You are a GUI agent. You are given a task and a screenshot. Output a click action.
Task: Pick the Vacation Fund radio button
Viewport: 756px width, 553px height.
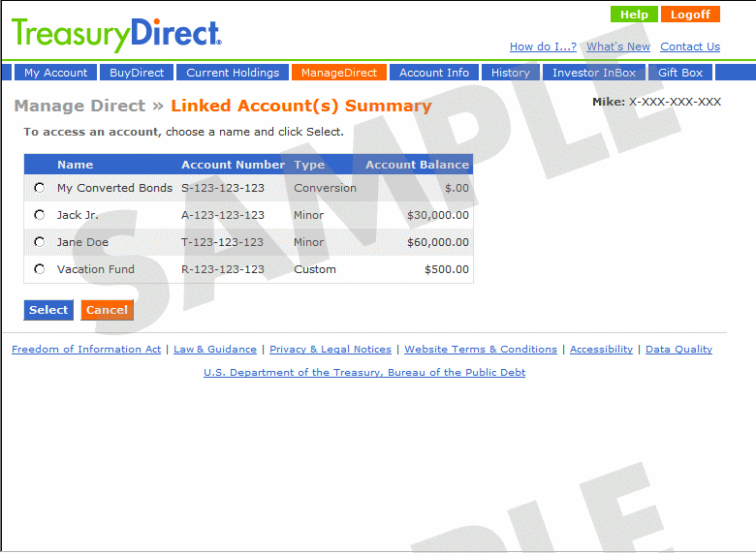coord(40,269)
